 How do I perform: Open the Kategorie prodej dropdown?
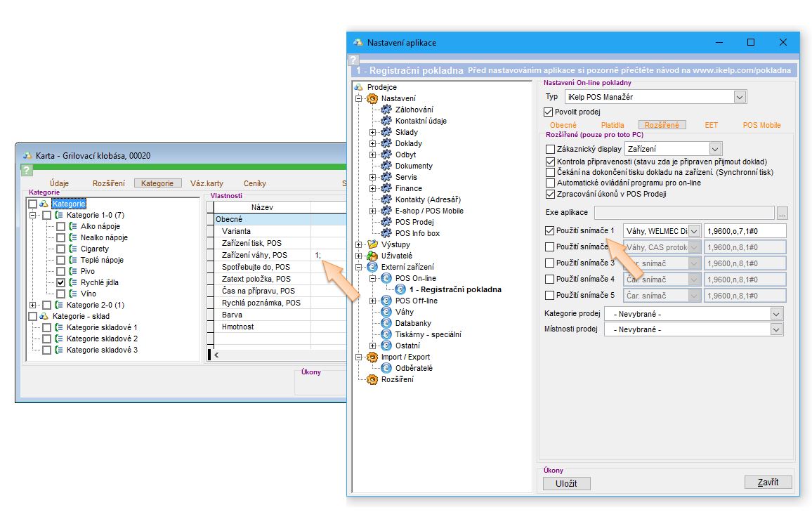(x=776, y=315)
